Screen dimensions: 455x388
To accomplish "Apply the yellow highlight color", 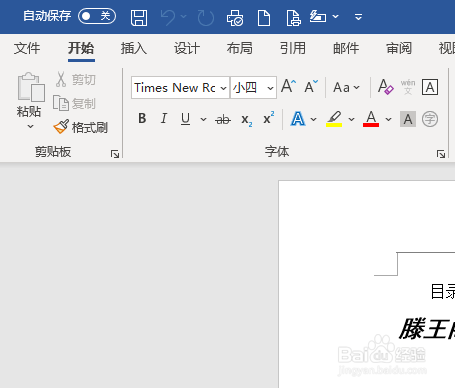I will 334,119.
